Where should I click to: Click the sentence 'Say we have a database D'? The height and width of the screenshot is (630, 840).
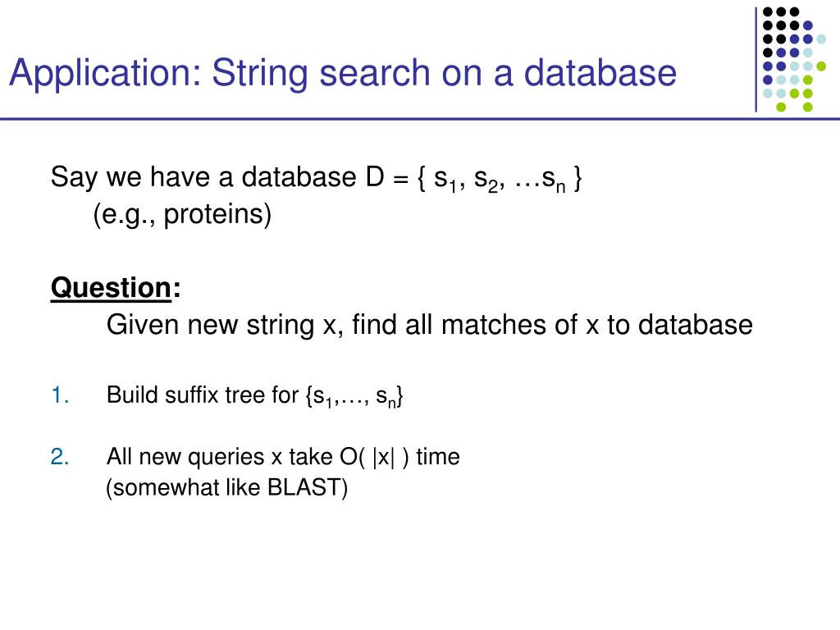217,177
